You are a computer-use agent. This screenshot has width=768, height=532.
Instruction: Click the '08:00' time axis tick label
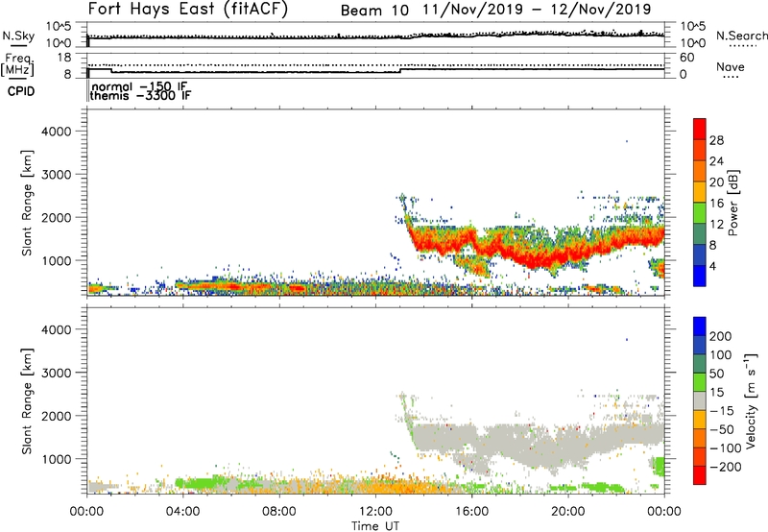point(279,512)
